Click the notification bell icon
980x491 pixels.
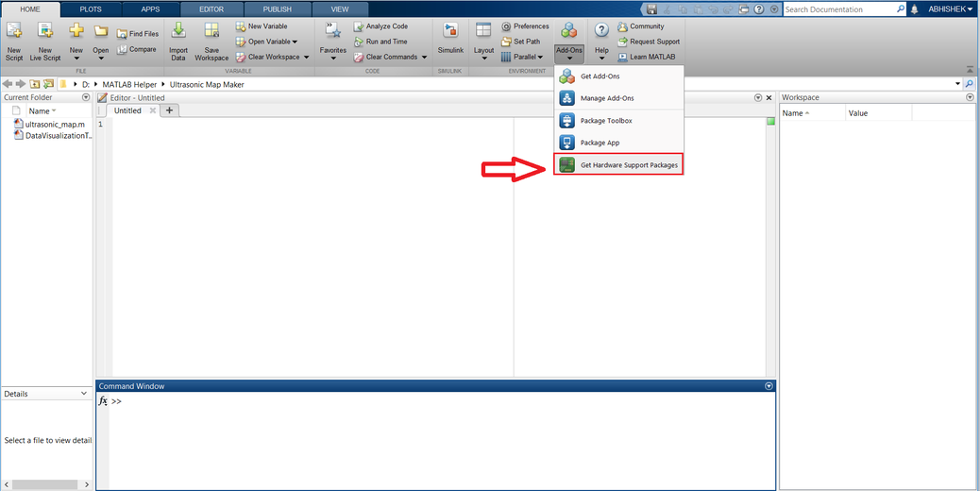pyautogui.click(x=914, y=9)
